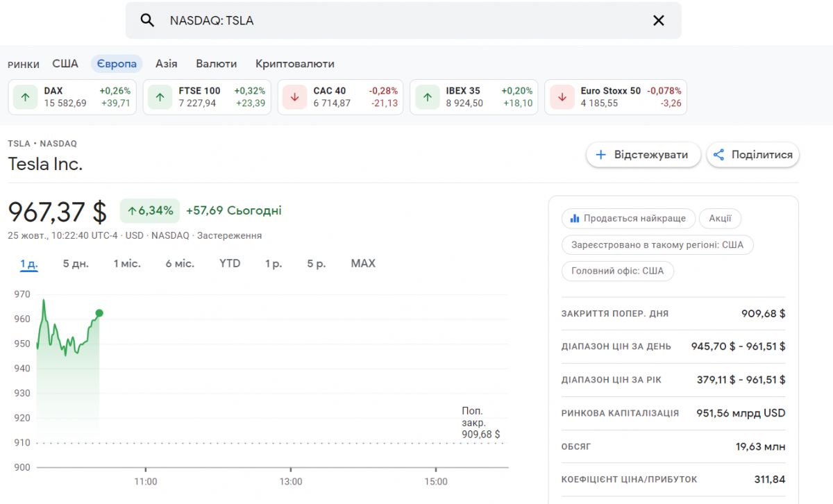Open the DAX index name
The width and height of the screenshot is (833, 504).
pos(53,91)
